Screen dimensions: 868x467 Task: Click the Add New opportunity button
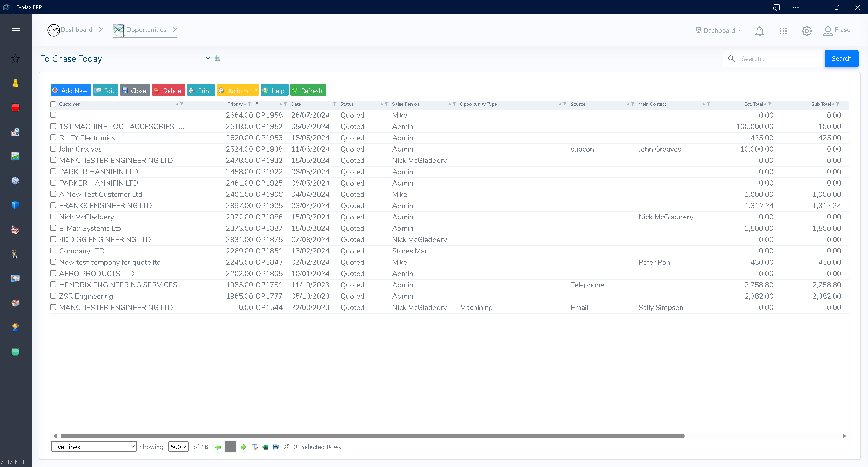point(70,90)
